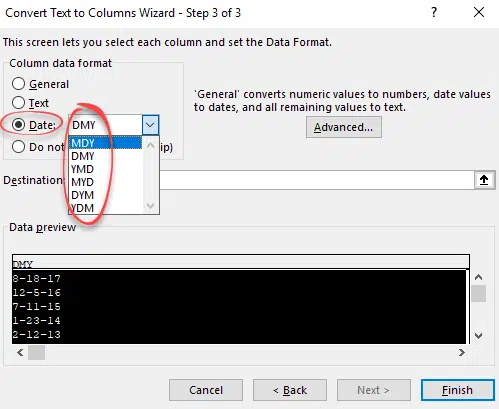Click data preview horizontal scroll right arrow
This screenshot has height=409, width=499.
[461, 352]
